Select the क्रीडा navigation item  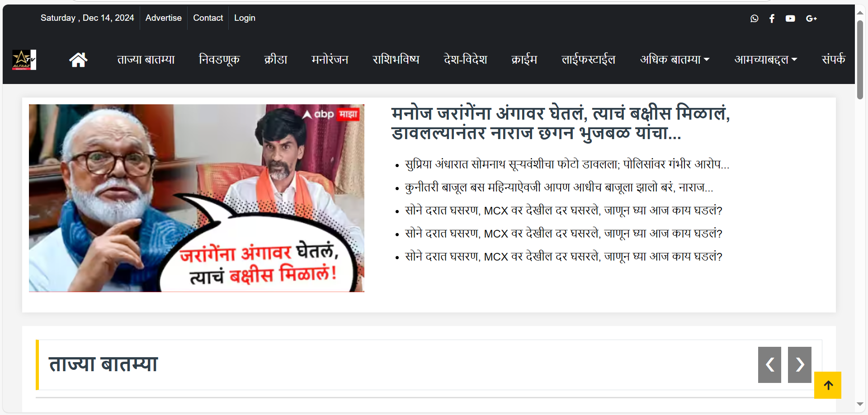(x=276, y=60)
